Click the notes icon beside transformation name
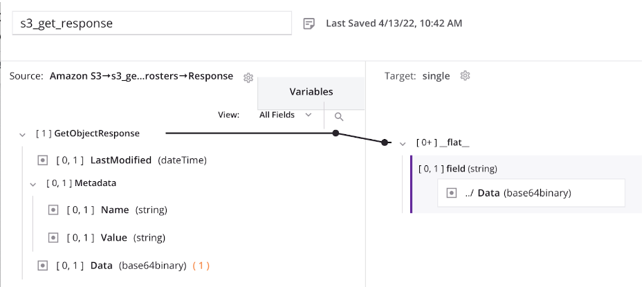The image size is (644, 287). pyautogui.click(x=309, y=24)
